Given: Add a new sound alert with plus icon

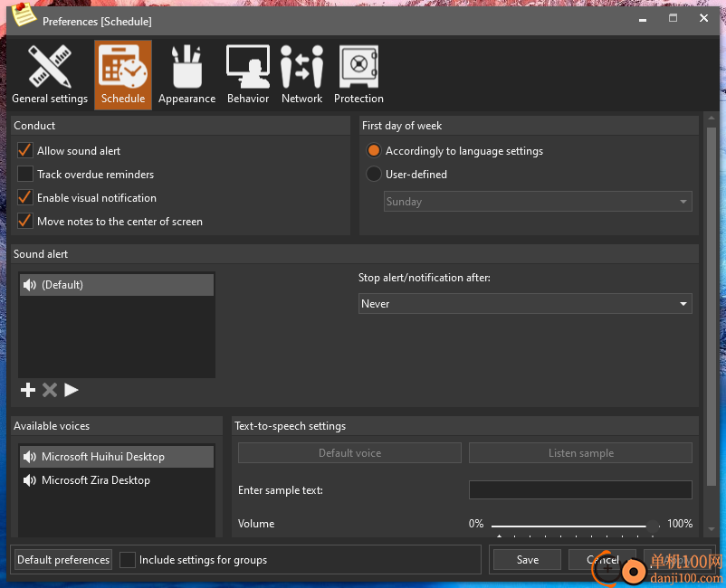Looking at the screenshot, I should pyautogui.click(x=28, y=390).
